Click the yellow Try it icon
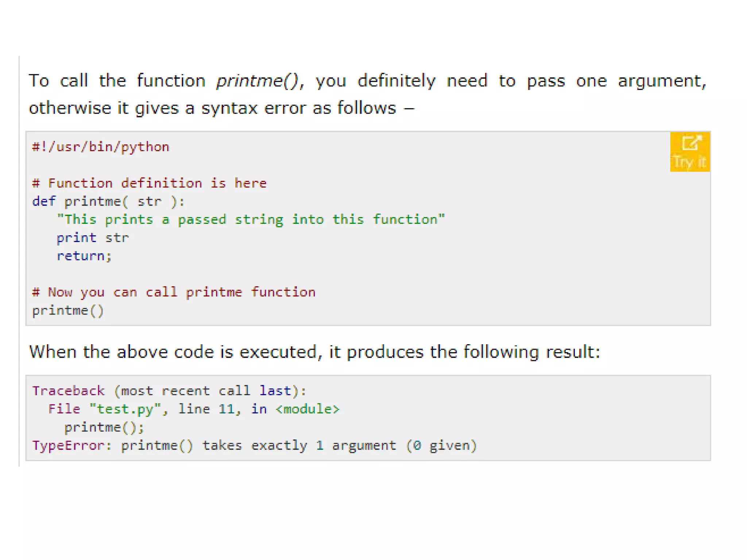Image resolution: width=747 pixels, height=560 pixels. [689, 151]
